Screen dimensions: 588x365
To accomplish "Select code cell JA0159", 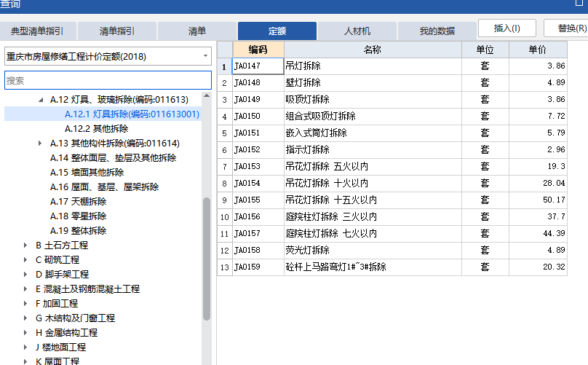I will 258,267.
